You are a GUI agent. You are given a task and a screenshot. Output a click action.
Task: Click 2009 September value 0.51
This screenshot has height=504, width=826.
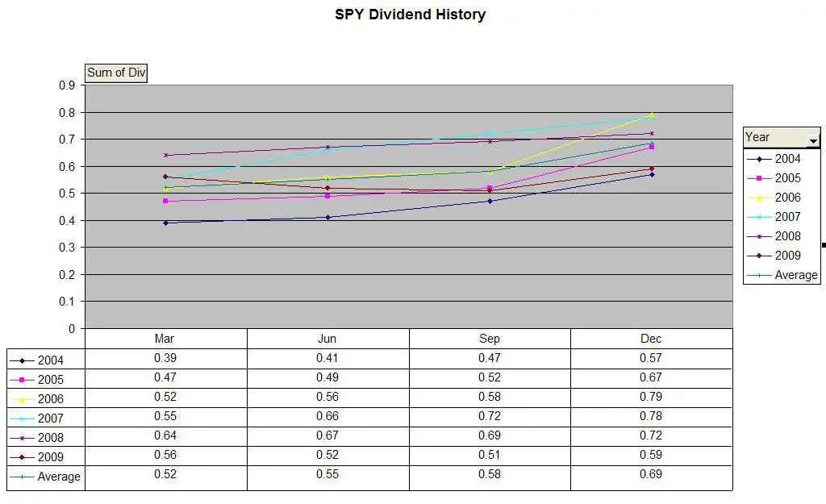490,455
